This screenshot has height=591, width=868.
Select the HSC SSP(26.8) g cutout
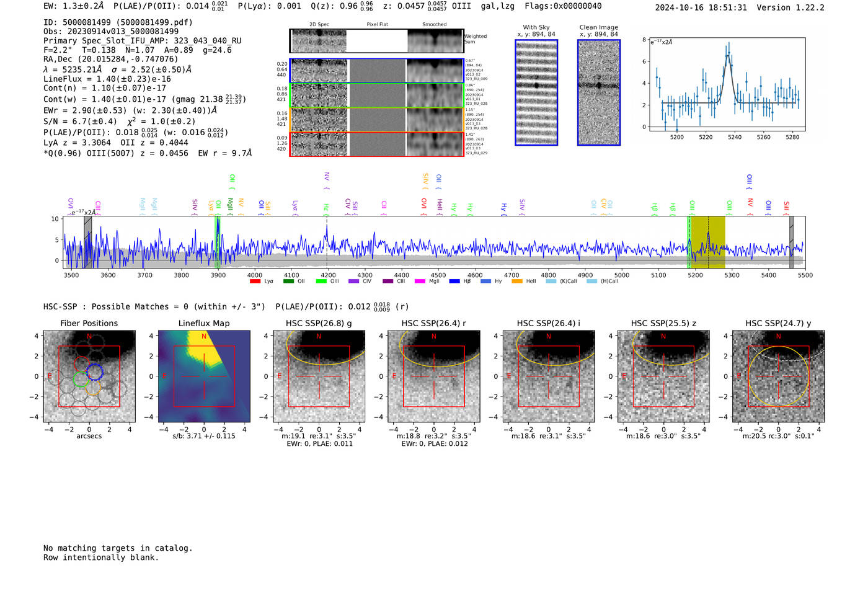click(x=319, y=376)
